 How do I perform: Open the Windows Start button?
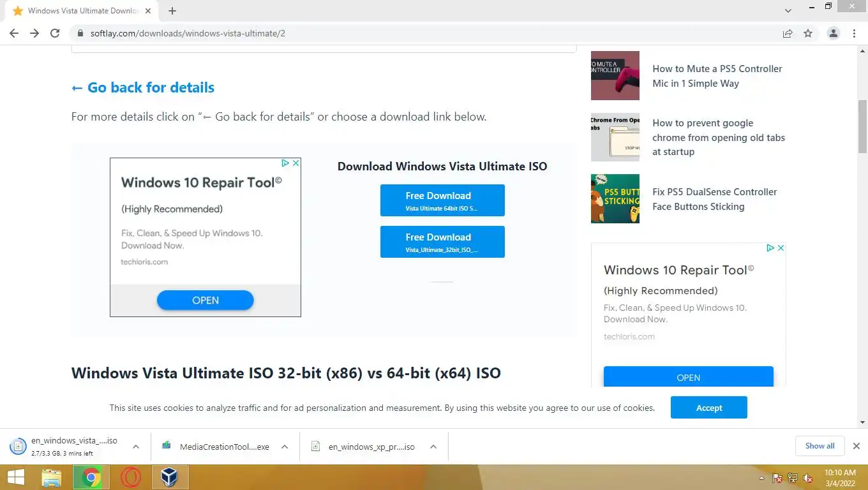click(x=15, y=477)
